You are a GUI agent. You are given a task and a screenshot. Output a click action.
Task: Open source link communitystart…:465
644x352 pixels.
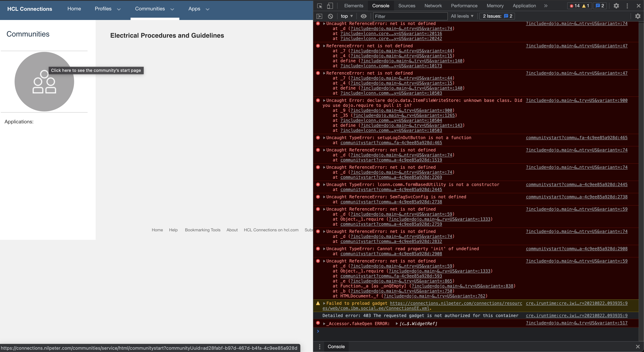[576, 138]
